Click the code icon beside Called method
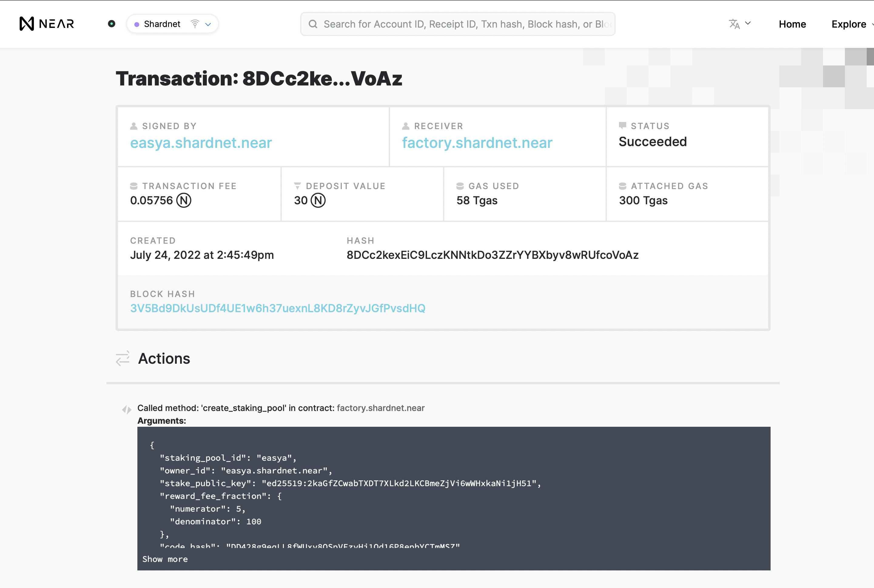 click(127, 409)
